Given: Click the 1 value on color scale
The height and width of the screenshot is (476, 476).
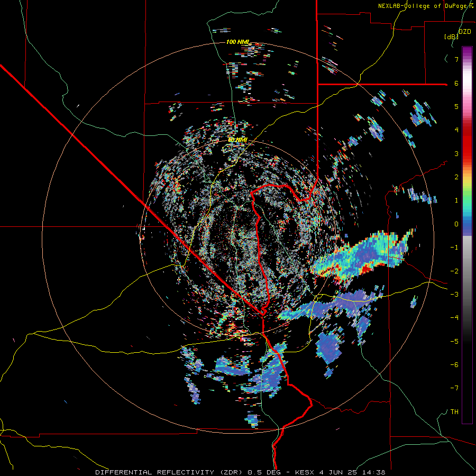Looking at the screenshot, I should point(456,200).
